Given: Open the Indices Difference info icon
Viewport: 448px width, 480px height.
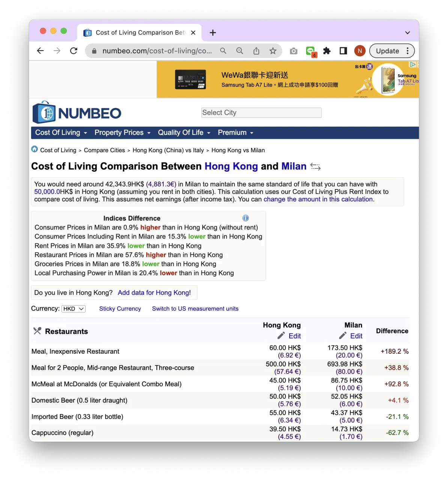Looking at the screenshot, I should (246, 218).
